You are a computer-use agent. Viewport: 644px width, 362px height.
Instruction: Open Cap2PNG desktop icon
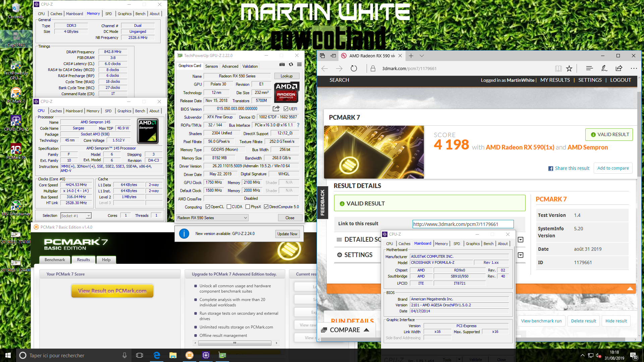[x=16, y=39]
